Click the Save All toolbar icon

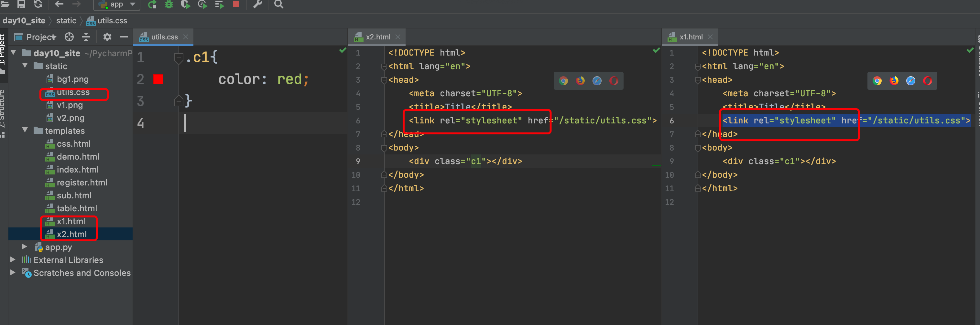point(21,4)
